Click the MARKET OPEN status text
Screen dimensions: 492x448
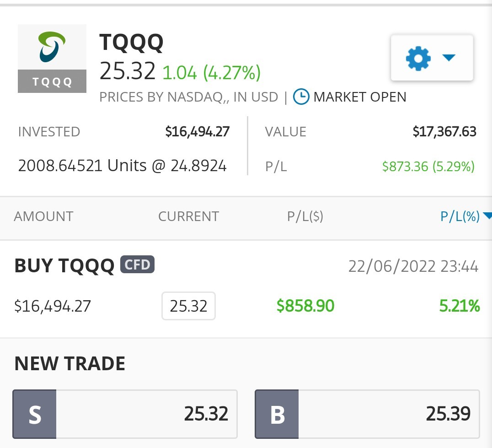point(360,97)
